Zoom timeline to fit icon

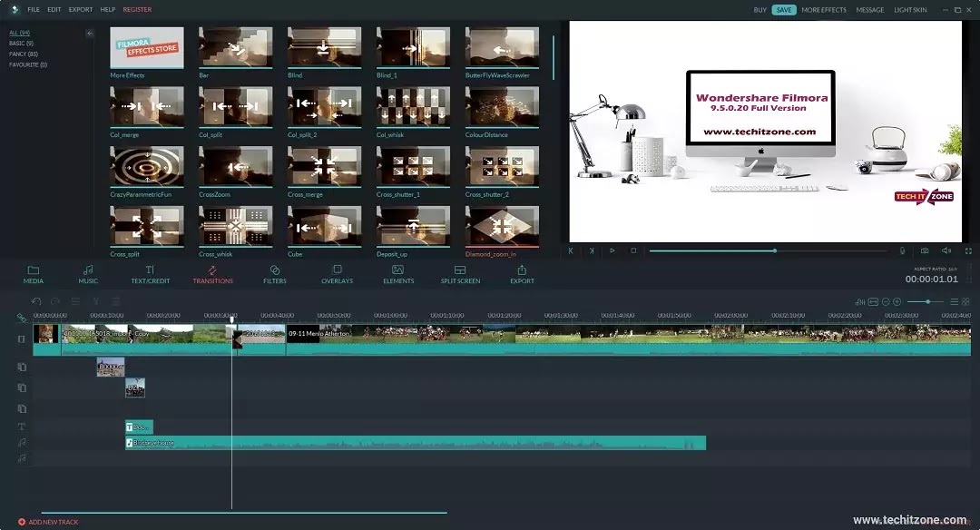873,302
